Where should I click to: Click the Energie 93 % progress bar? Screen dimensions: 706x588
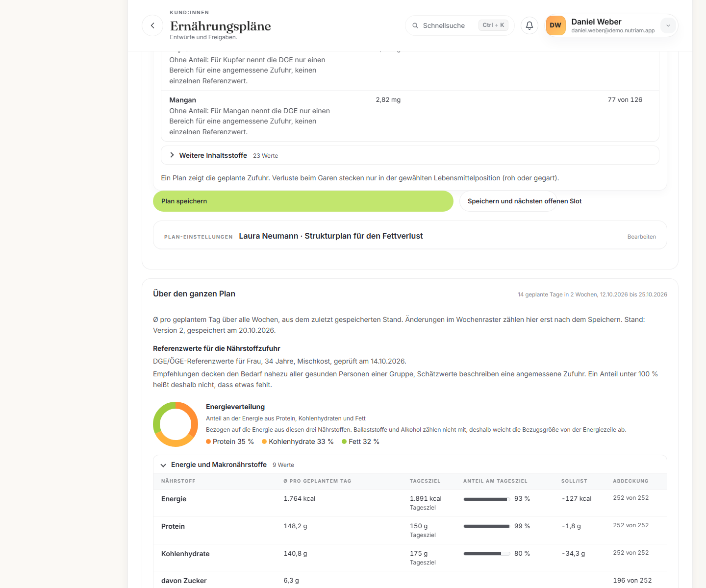click(487, 499)
